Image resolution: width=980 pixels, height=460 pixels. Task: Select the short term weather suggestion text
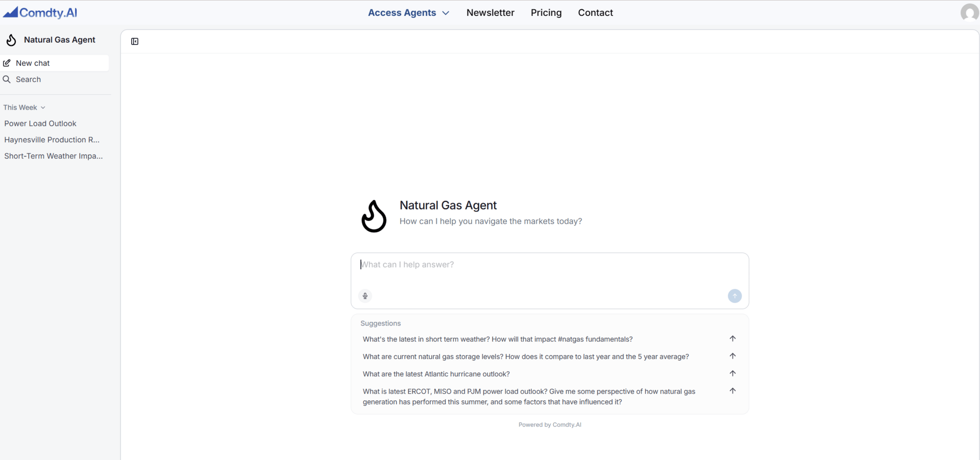tap(498, 339)
